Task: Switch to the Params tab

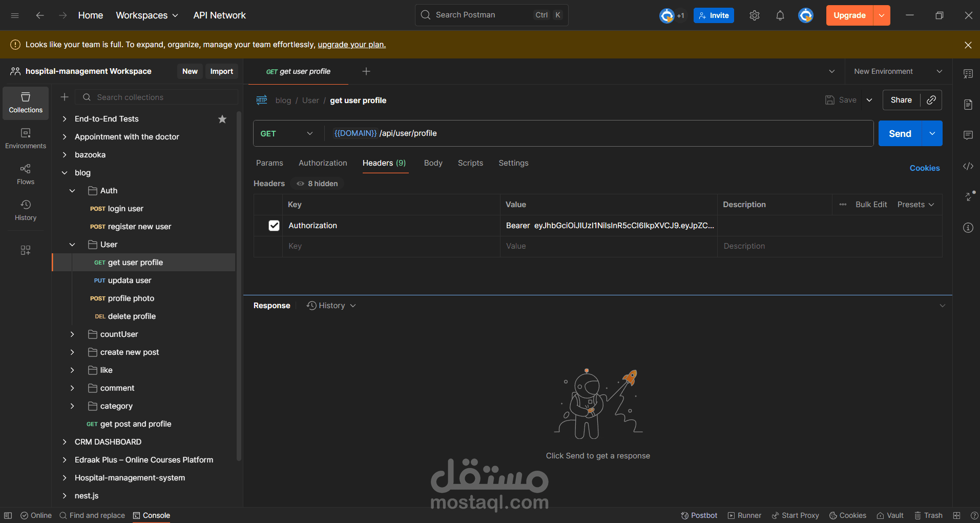Action: pos(269,163)
